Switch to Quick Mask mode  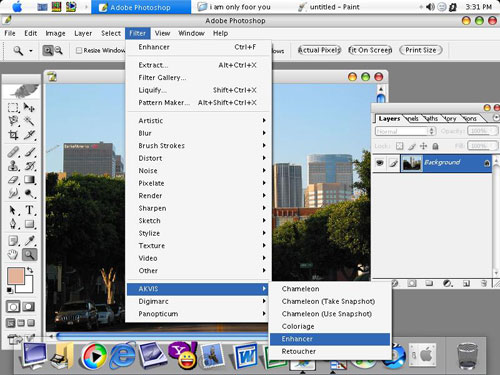[x=29, y=307]
